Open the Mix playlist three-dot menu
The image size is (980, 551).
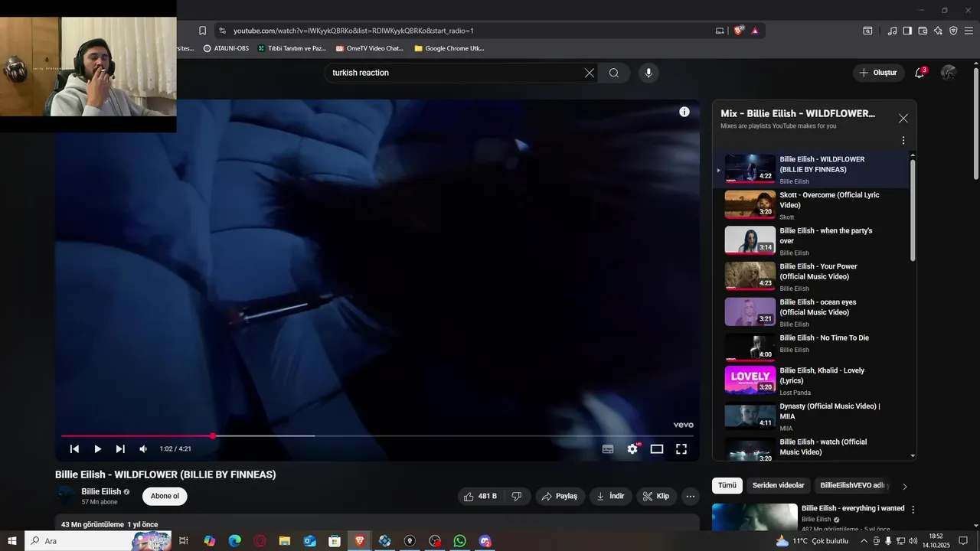tap(903, 140)
